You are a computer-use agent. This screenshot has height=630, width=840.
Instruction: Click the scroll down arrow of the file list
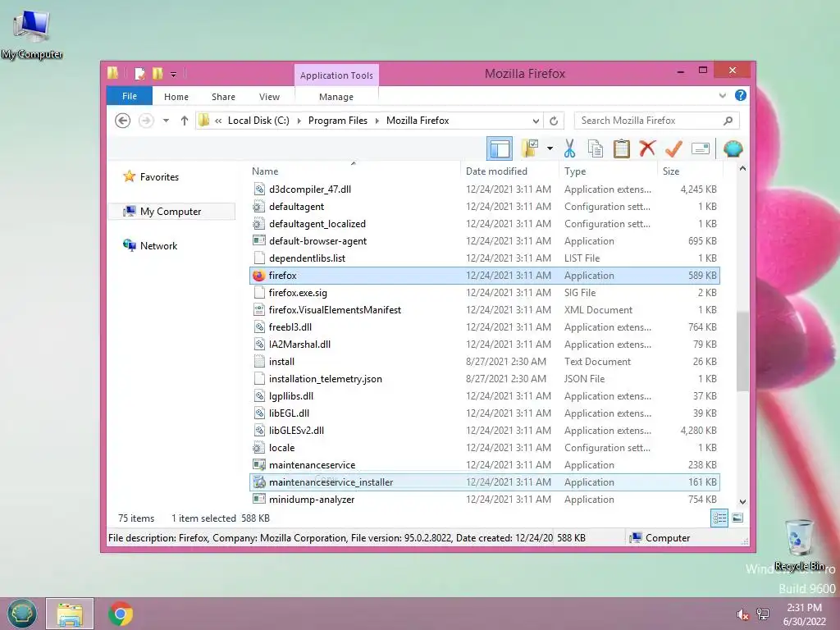click(742, 502)
